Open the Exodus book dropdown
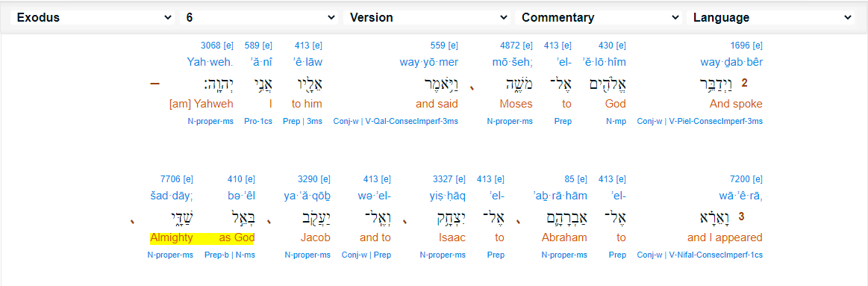The image size is (868, 286). click(92, 17)
